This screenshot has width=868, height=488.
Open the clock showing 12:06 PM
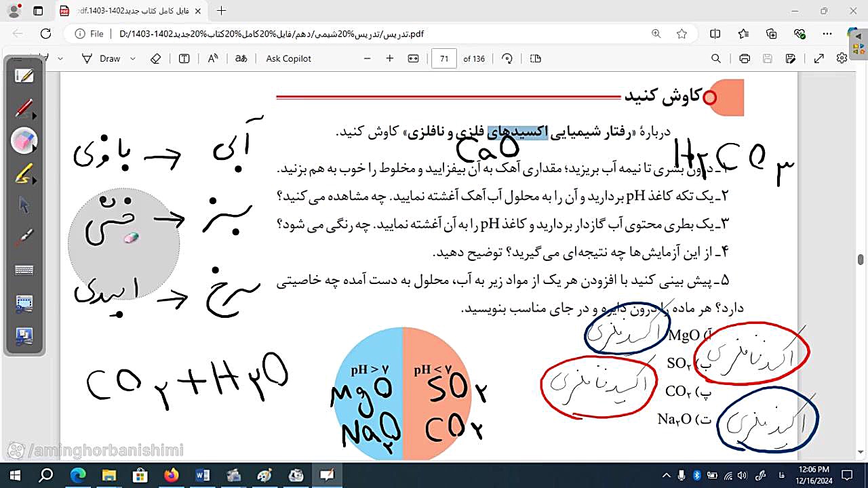814,475
